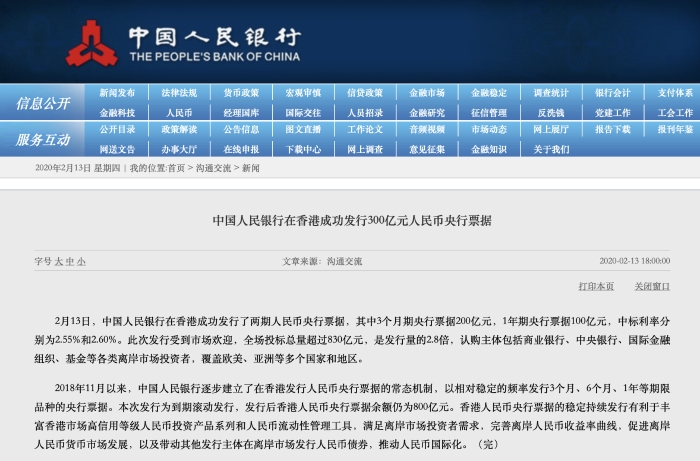Click the timestamp 2020-02-13 18:00:00
700x461 pixels.
(x=634, y=261)
